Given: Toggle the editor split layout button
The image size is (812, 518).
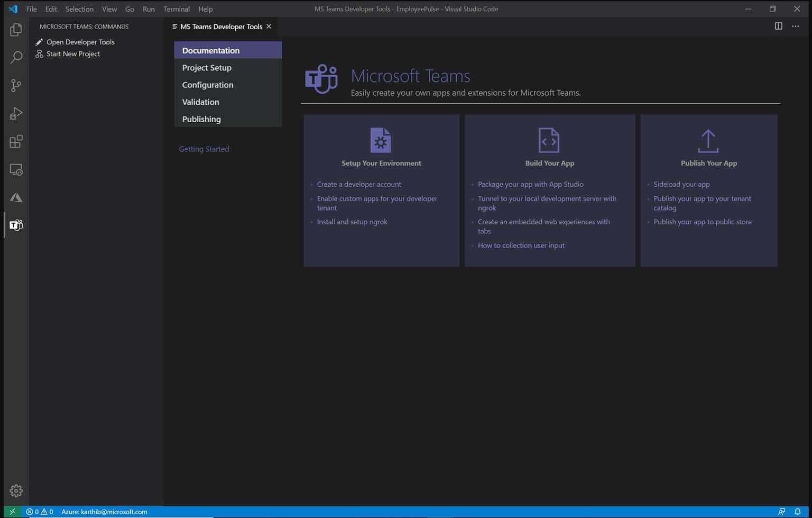Looking at the screenshot, I should pyautogui.click(x=778, y=26).
